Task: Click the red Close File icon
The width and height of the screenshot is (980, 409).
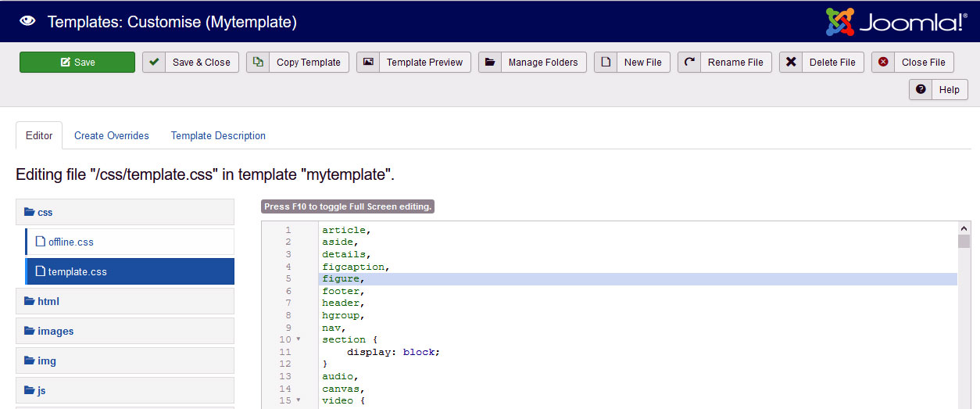Action: 883,63
